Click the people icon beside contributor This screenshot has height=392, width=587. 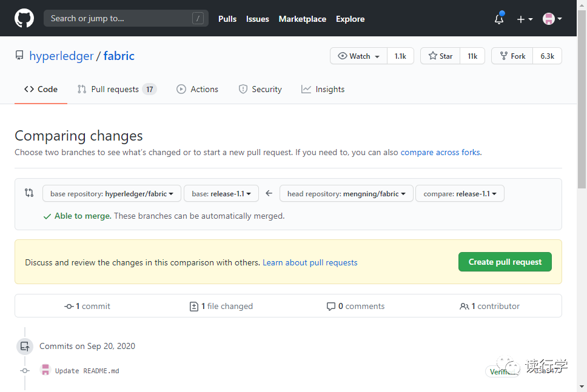pyautogui.click(x=465, y=307)
